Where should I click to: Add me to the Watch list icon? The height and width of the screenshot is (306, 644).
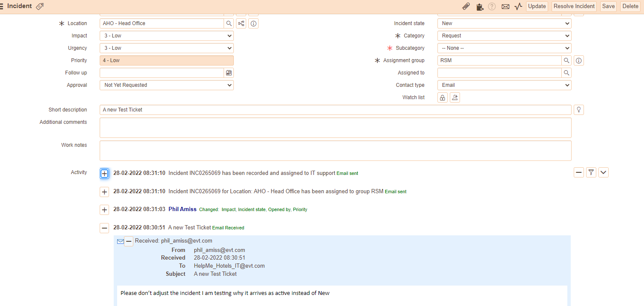455,97
